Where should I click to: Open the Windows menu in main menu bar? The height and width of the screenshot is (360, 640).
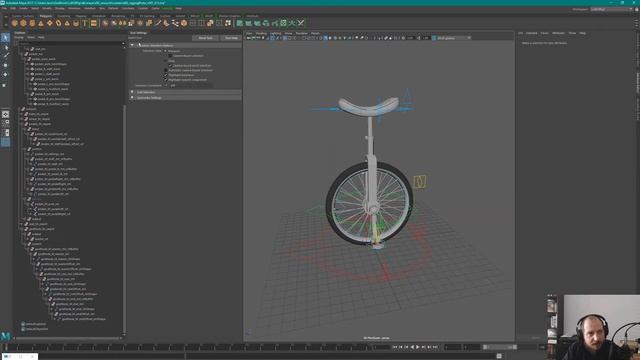[x=74, y=8]
